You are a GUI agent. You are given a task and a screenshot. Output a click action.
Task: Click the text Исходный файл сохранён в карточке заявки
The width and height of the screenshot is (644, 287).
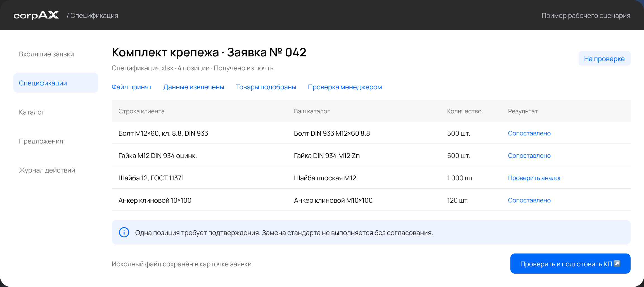182,264
